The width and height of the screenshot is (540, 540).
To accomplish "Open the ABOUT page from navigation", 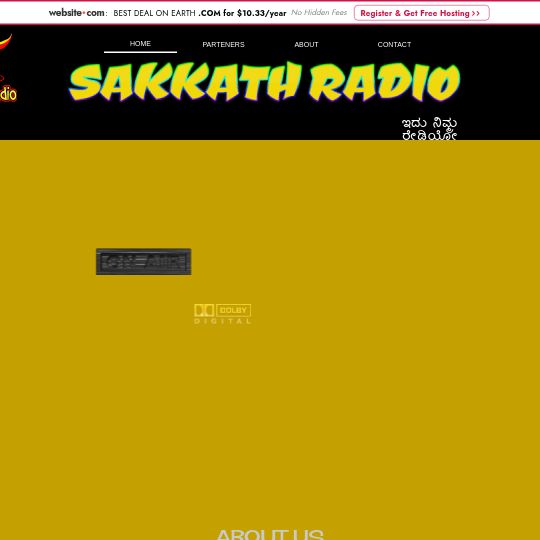I will click(x=306, y=45).
